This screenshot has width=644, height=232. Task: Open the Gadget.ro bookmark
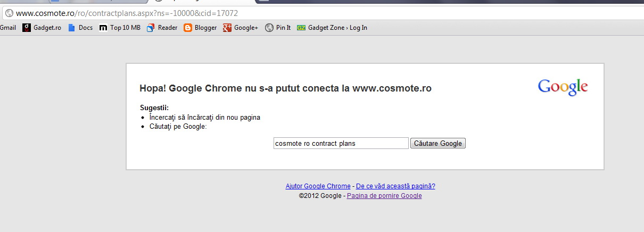click(x=42, y=28)
